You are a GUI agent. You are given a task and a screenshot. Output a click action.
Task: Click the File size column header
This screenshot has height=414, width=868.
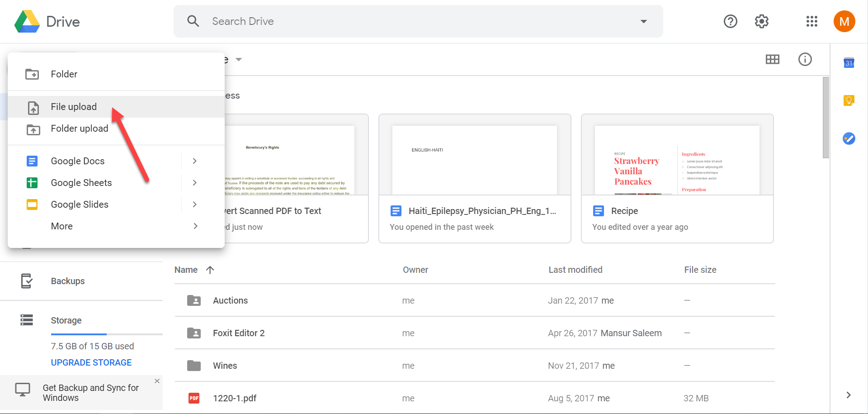click(700, 270)
